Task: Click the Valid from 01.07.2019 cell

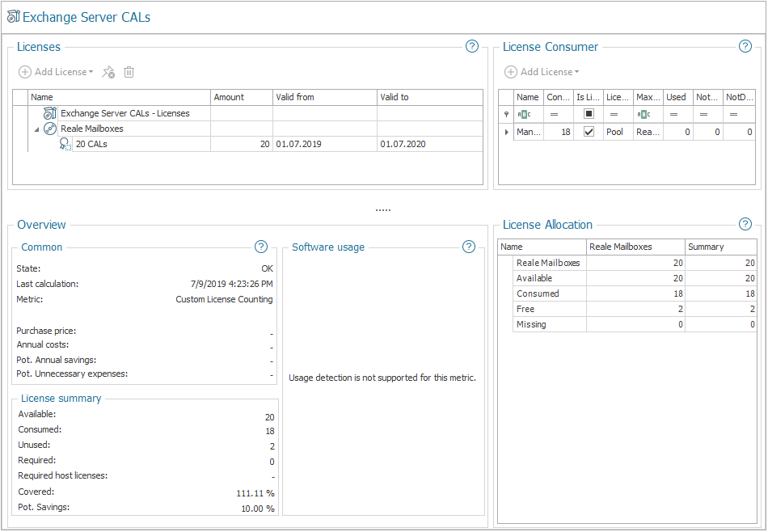Action: click(x=325, y=144)
